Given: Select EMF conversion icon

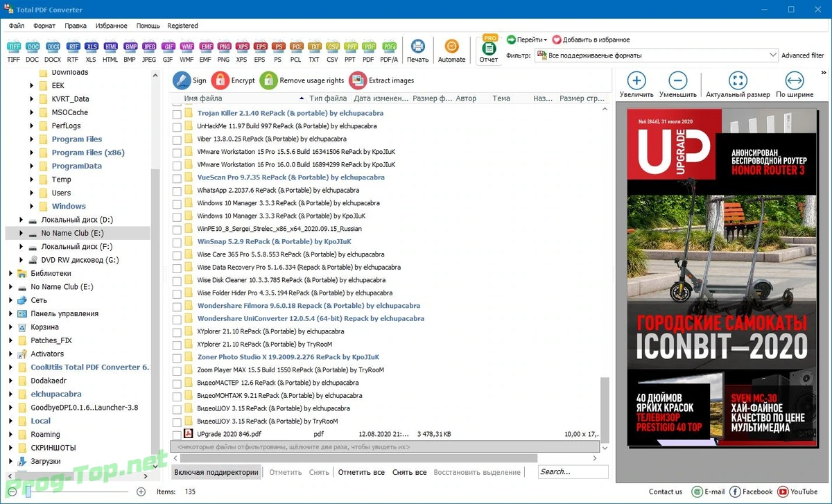Looking at the screenshot, I should 206,48.
